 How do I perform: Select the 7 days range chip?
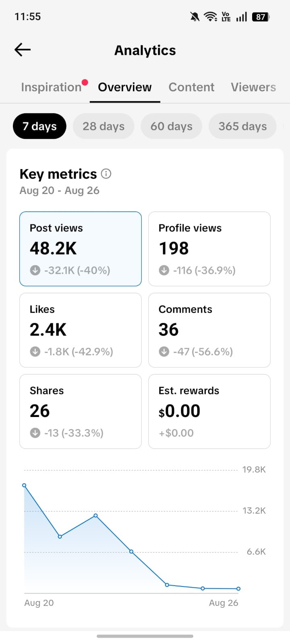tap(39, 126)
